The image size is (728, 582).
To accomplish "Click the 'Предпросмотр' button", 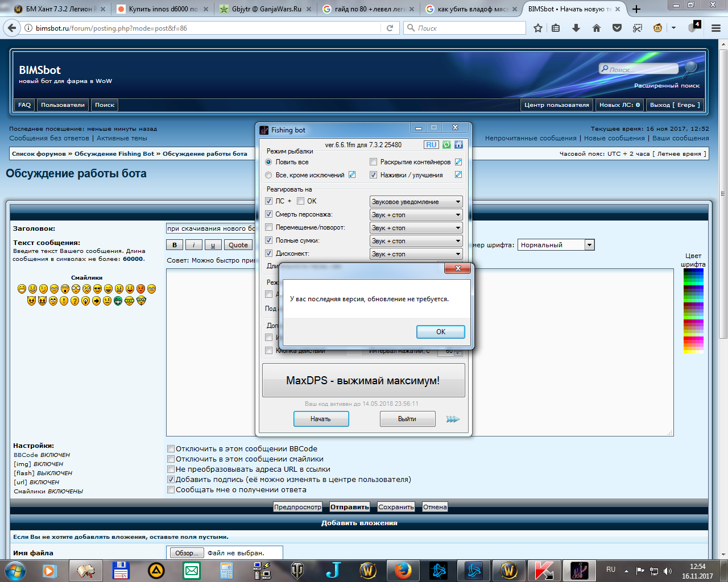I will coord(298,507).
